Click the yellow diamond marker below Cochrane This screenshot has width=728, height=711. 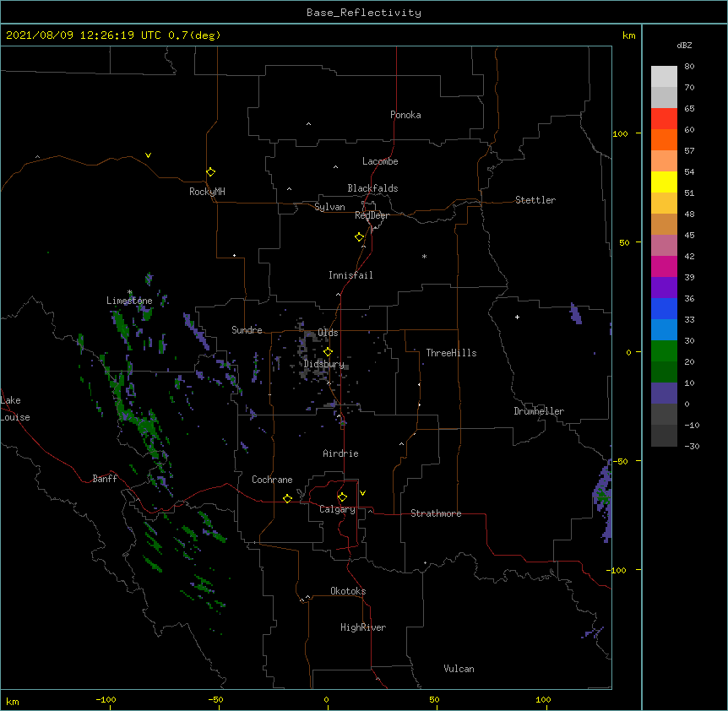pyautogui.click(x=287, y=498)
